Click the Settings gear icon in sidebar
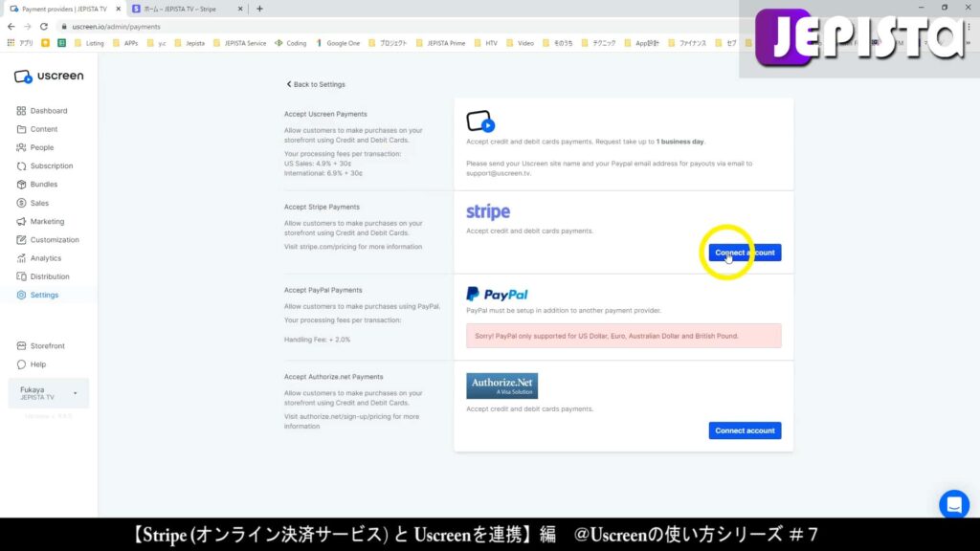This screenshot has height=551, width=980. 21,295
